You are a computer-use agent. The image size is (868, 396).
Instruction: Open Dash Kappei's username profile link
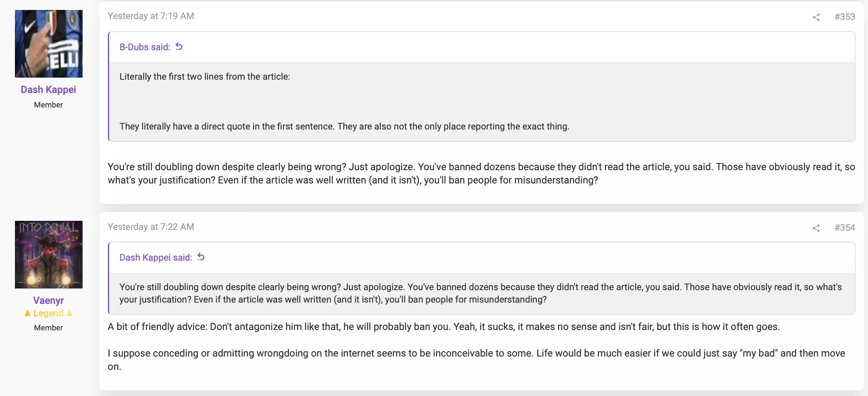pyautogui.click(x=49, y=90)
